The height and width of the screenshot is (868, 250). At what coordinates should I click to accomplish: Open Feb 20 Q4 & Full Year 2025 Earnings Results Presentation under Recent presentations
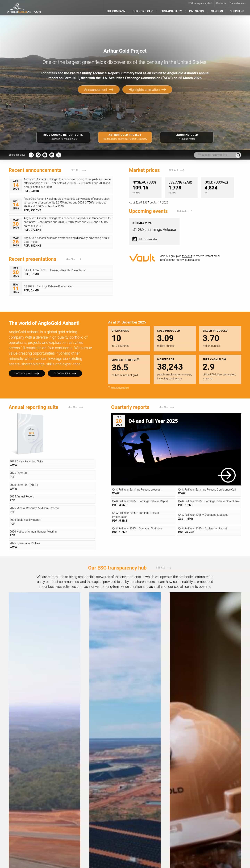click(61, 272)
